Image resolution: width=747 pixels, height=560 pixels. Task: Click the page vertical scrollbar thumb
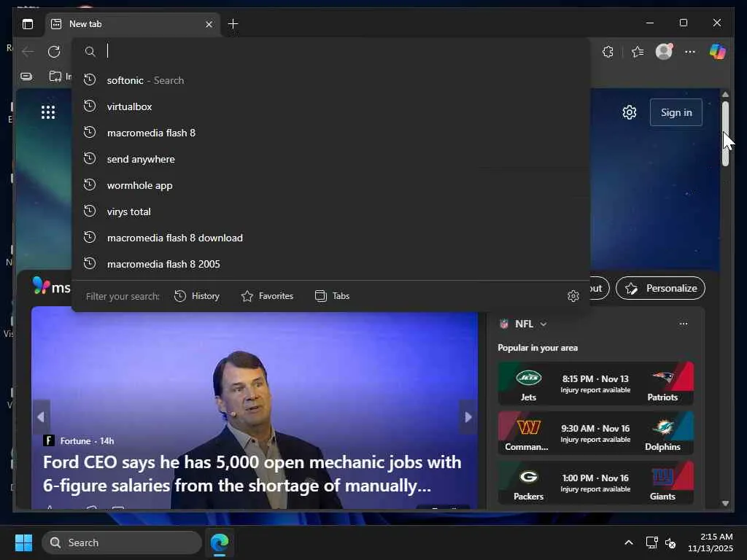725,133
